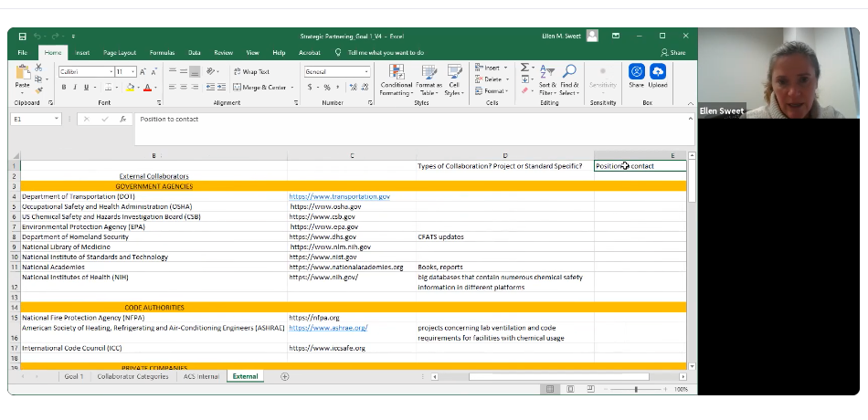This screenshot has height=420, width=868.
Task: Toggle Wrap Text
Action: tap(251, 72)
